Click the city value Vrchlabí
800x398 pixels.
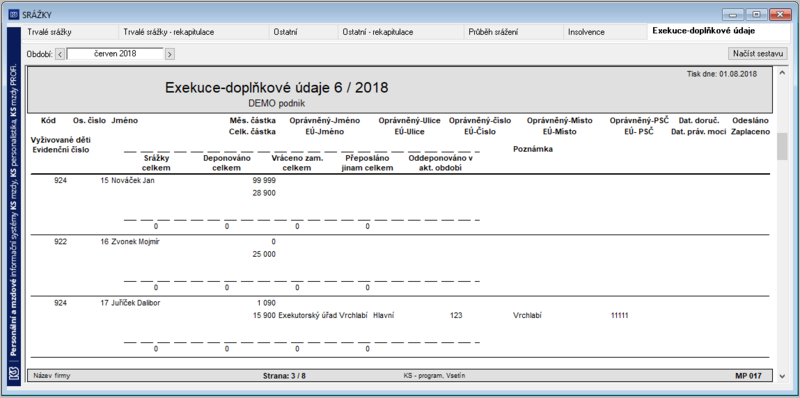(x=527, y=316)
